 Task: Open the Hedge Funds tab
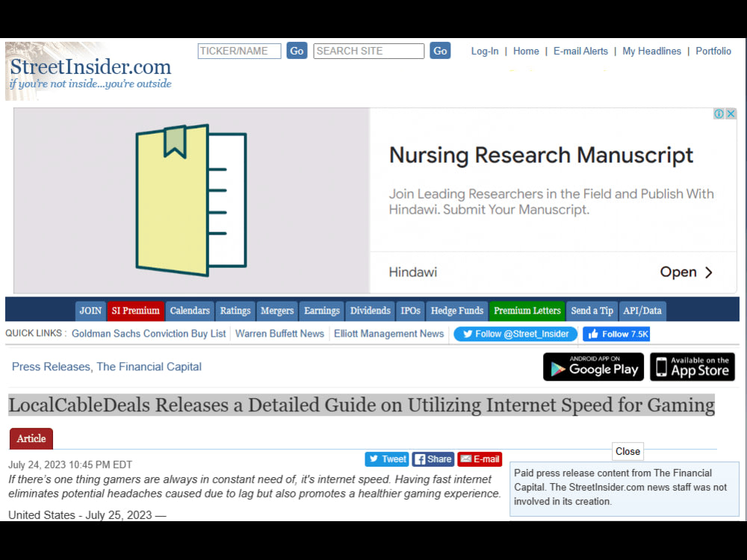click(x=457, y=311)
